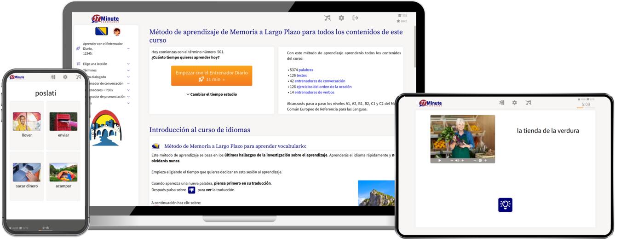Open the ejercicios del orden de la oración link
This screenshot has height=245, width=644.
pos(324,87)
